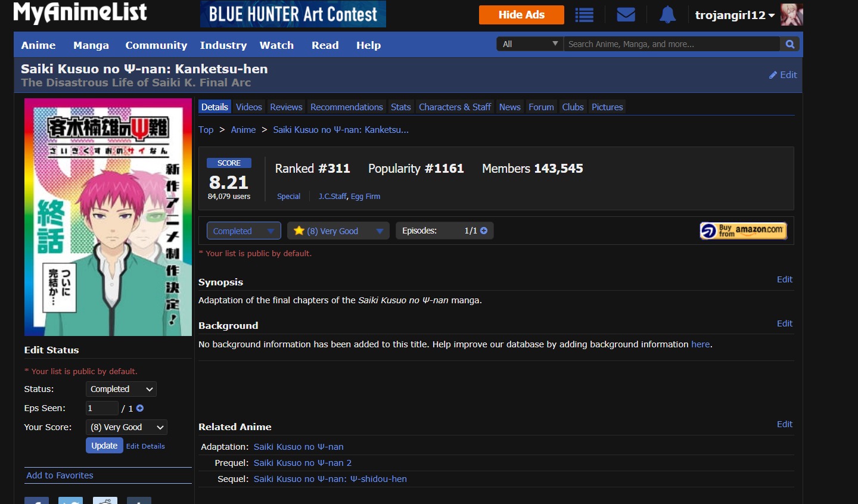Click the Update button
The height and width of the screenshot is (504, 858).
104,446
